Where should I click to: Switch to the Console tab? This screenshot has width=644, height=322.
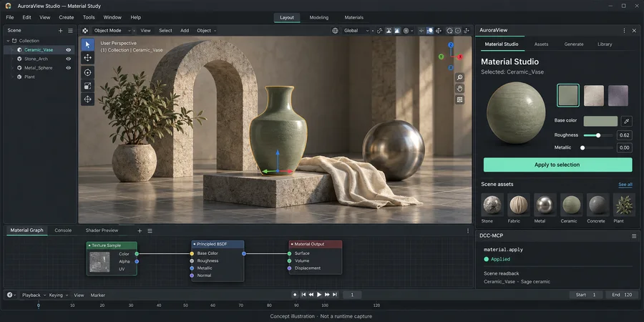pos(63,230)
